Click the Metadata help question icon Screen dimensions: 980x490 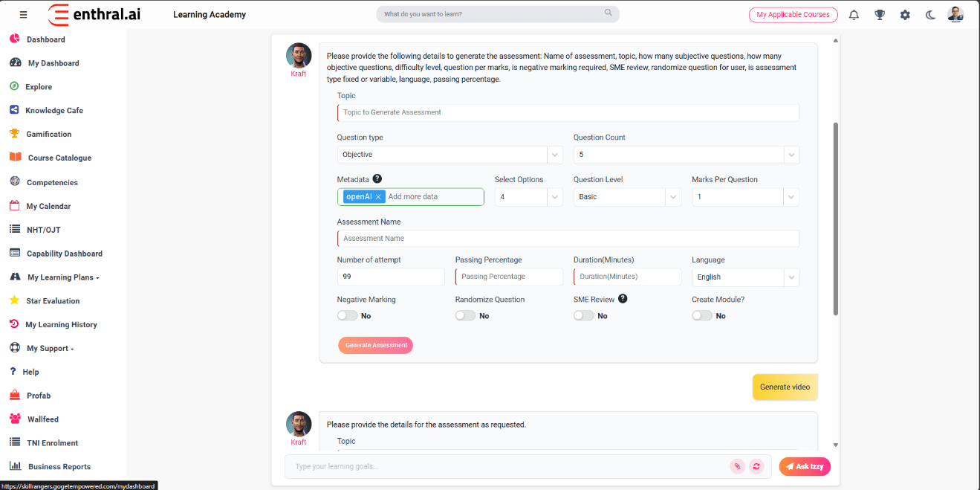click(377, 179)
